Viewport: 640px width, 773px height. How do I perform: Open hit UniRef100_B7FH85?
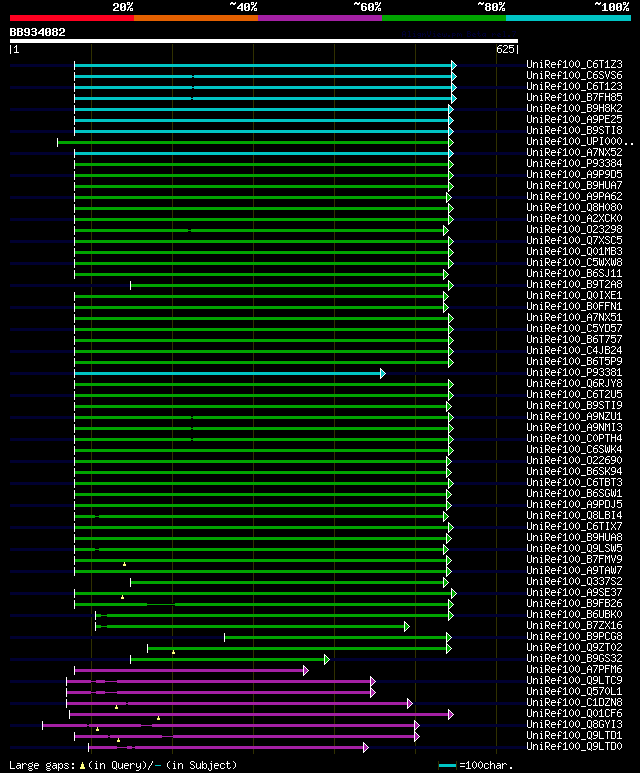coord(574,98)
